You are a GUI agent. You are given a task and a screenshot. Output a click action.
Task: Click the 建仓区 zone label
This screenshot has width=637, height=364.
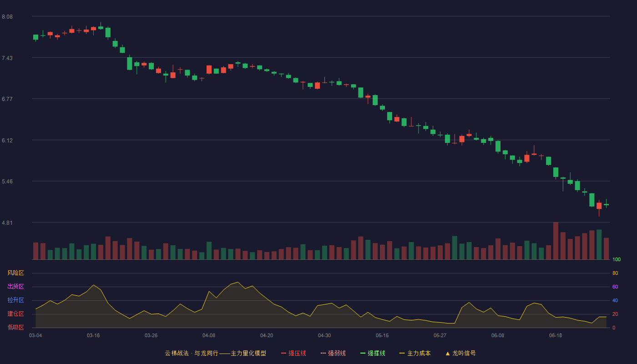point(15,314)
